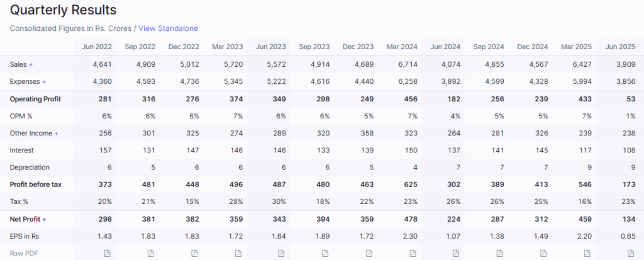Expand the Expenses row breakdown

(44, 82)
